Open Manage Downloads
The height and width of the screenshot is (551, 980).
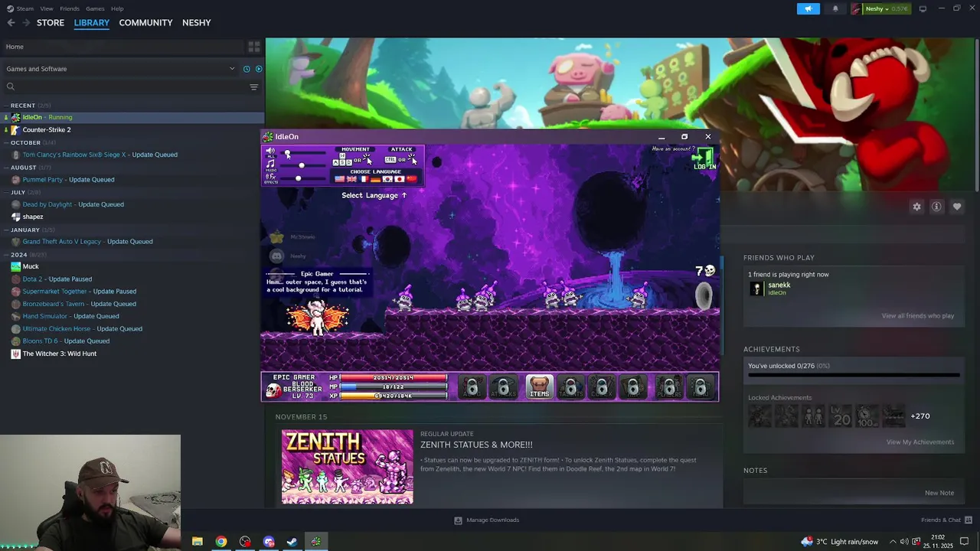click(x=487, y=520)
